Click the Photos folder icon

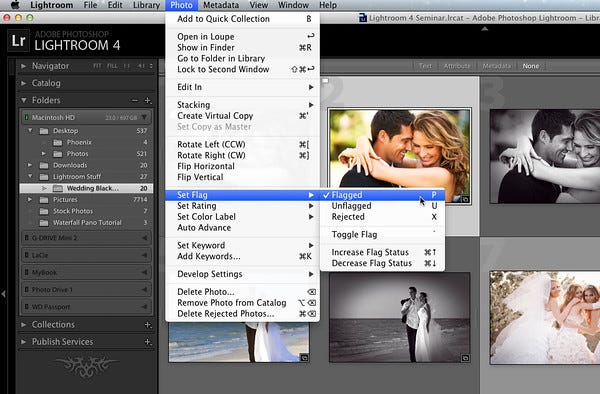[58, 154]
